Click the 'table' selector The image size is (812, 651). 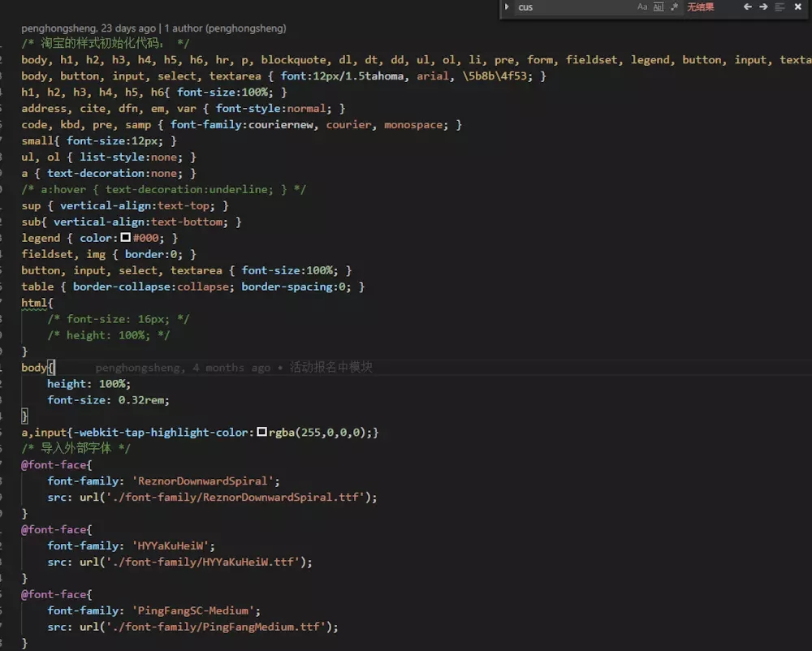[x=37, y=287]
